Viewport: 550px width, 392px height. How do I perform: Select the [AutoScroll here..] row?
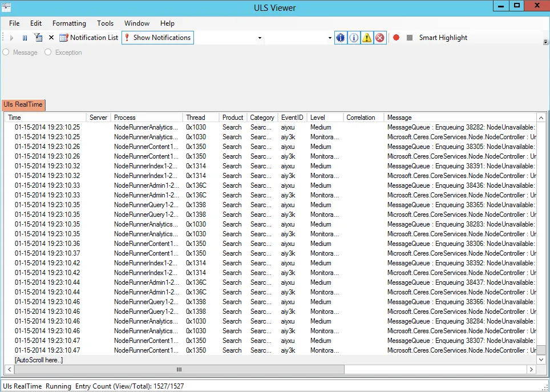point(270,359)
